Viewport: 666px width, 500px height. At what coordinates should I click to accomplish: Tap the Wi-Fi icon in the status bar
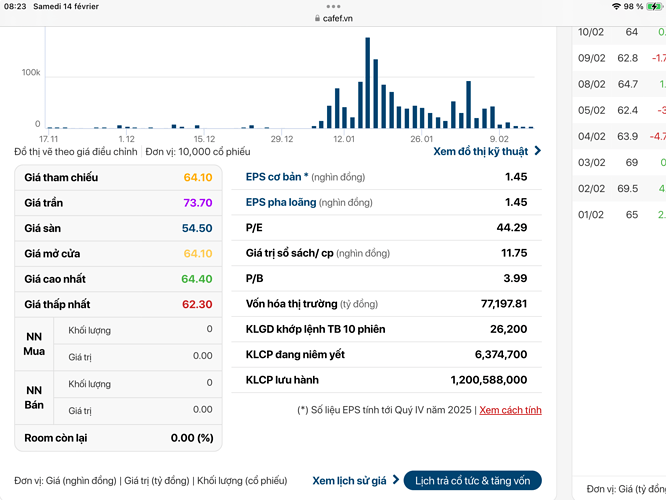615,6
